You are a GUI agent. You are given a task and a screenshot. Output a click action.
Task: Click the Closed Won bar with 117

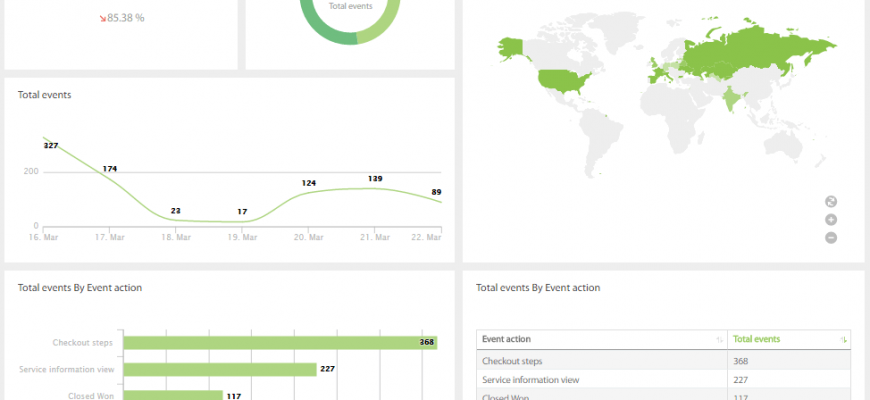coord(172,395)
